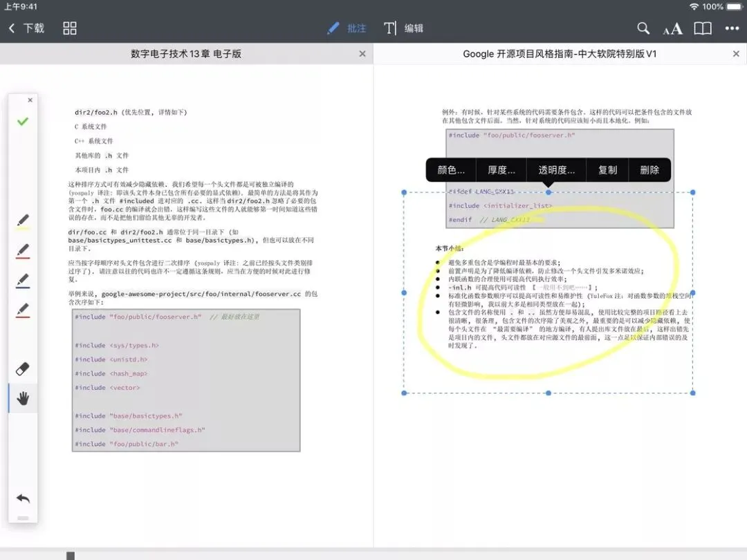747x560 pixels.
Task: Choose 厚度... in the popup menu
Action: [501, 170]
